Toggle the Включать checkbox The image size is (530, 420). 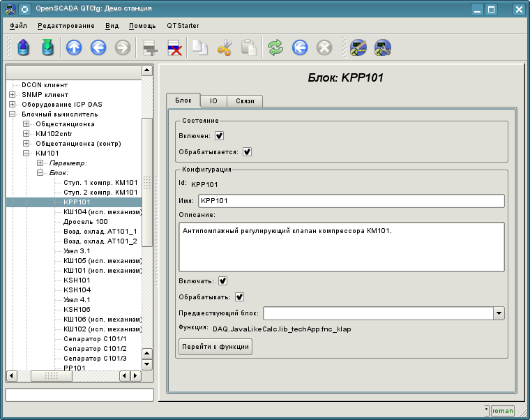point(223,281)
